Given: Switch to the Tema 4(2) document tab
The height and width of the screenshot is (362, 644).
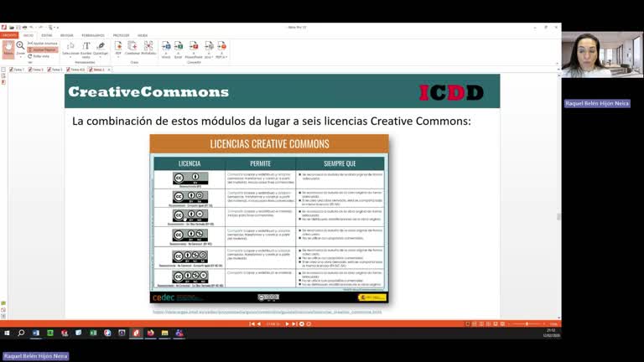Looking at the screenshot, I should point(75,70).
